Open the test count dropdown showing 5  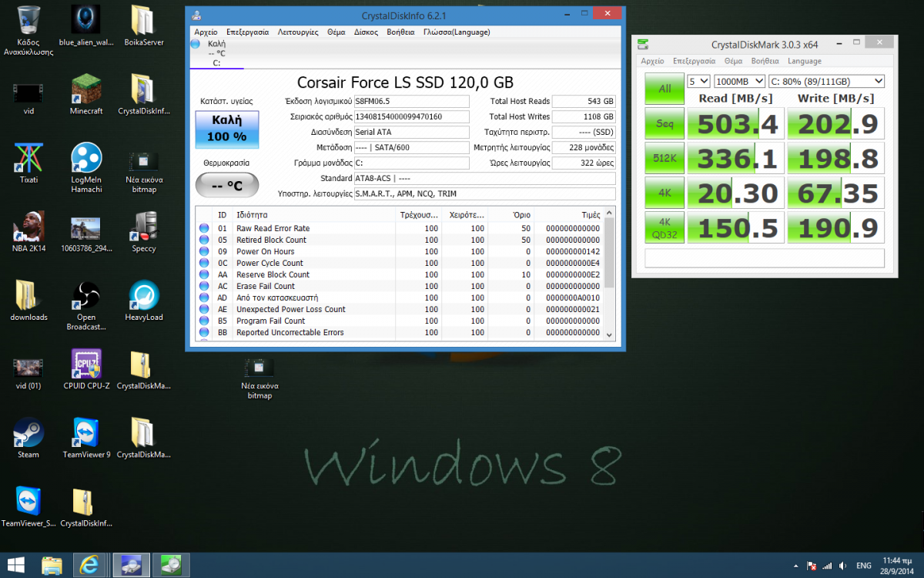pyautogui.click(x=699, y=81)
